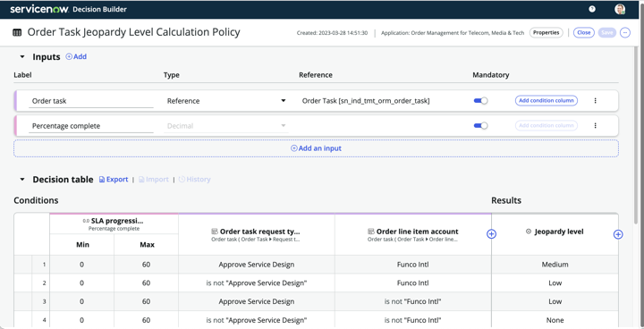
Task: Export the decision table
Action: pyautogui.click(x=114, y=180)
